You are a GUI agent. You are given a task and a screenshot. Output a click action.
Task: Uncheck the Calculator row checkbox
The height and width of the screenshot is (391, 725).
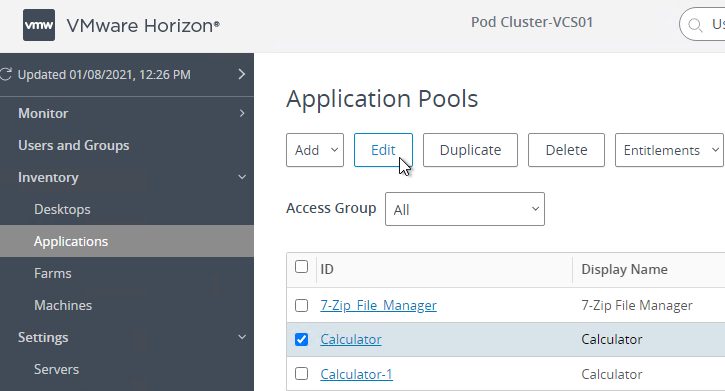tap(301, 339)
